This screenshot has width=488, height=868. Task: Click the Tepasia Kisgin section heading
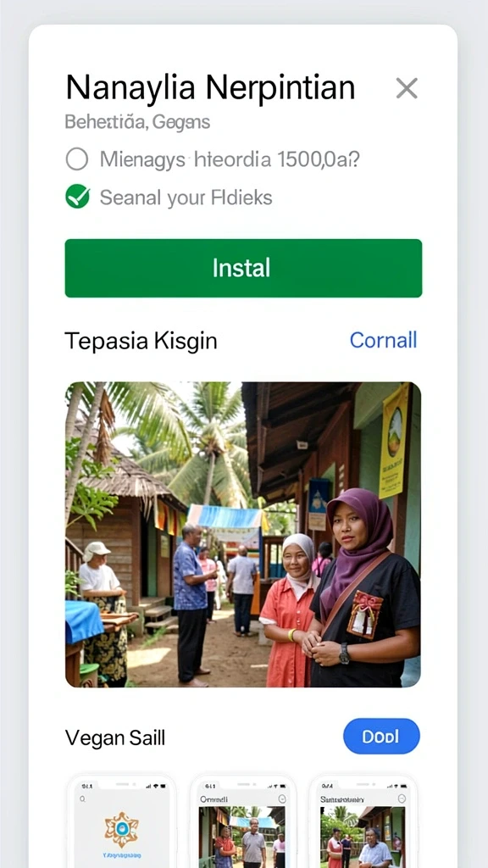point(141,341)
